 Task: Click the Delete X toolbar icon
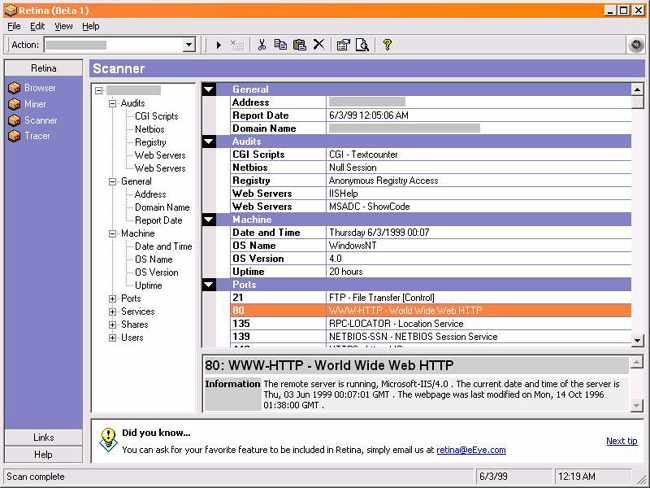point(318,44)
